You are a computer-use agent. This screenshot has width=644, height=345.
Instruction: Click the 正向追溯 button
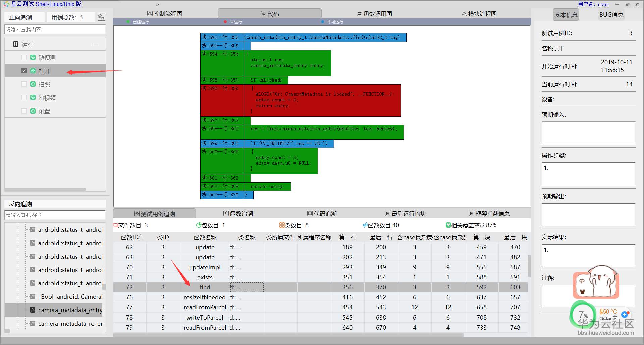pos(24,17)
